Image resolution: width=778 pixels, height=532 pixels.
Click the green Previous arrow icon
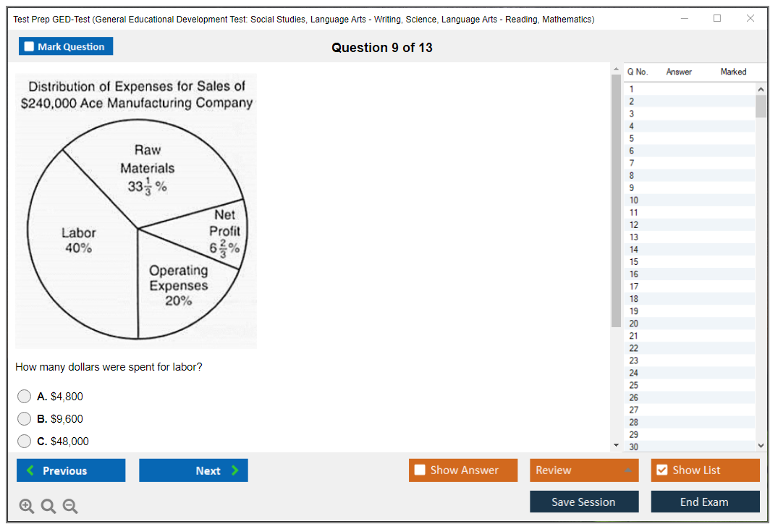(30, 470)
